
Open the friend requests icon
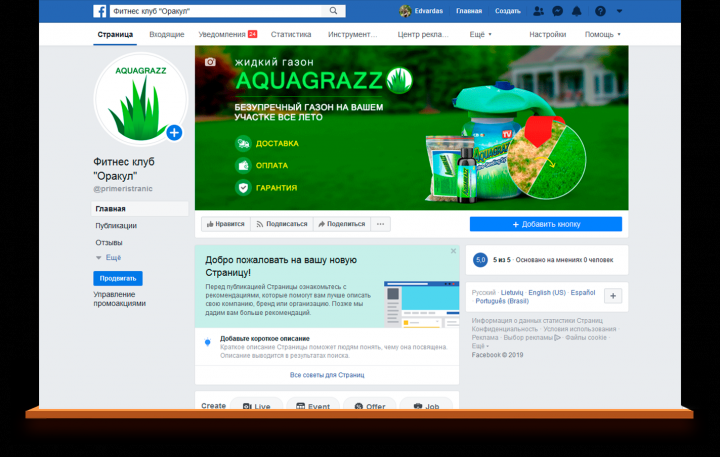click(538, 11)
